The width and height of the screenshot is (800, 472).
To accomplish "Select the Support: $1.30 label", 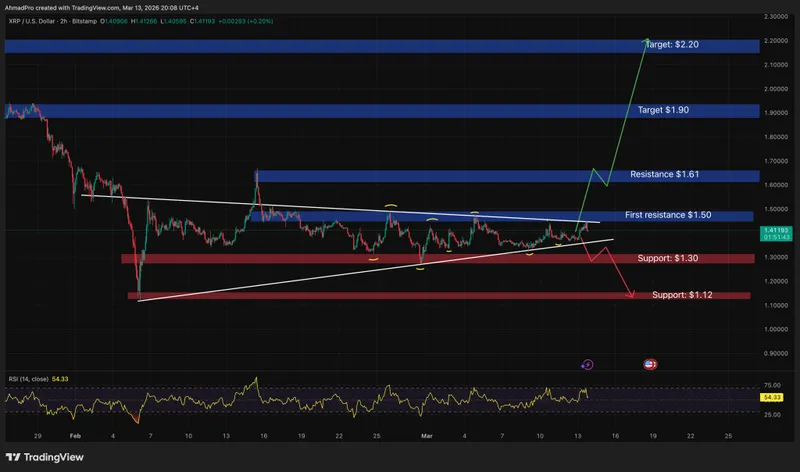I will [670, 258].
